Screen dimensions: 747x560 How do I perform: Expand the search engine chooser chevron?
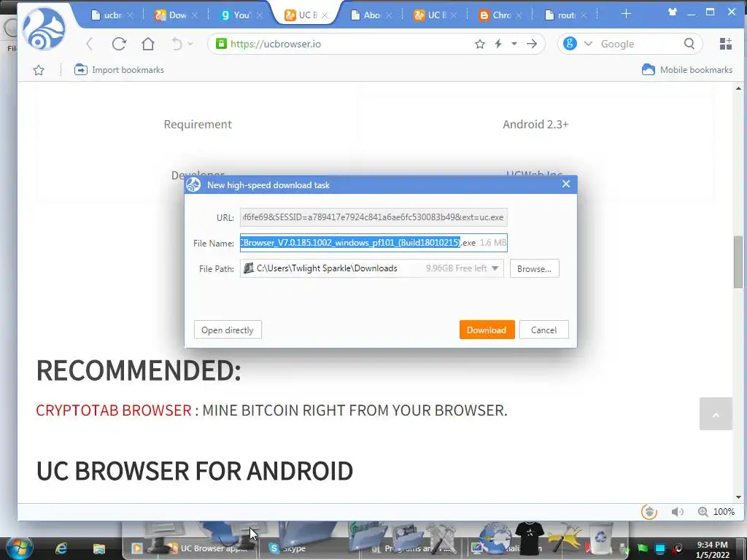588,44
